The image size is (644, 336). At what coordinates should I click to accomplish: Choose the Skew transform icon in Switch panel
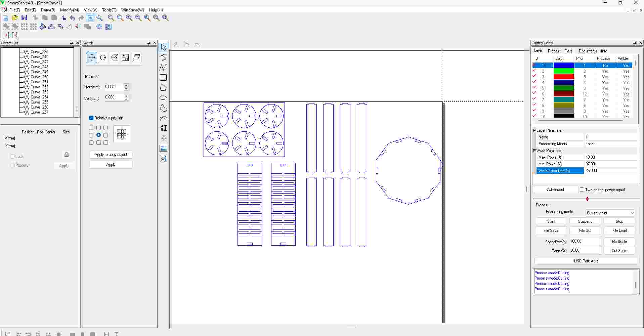(x=136, y=57)
